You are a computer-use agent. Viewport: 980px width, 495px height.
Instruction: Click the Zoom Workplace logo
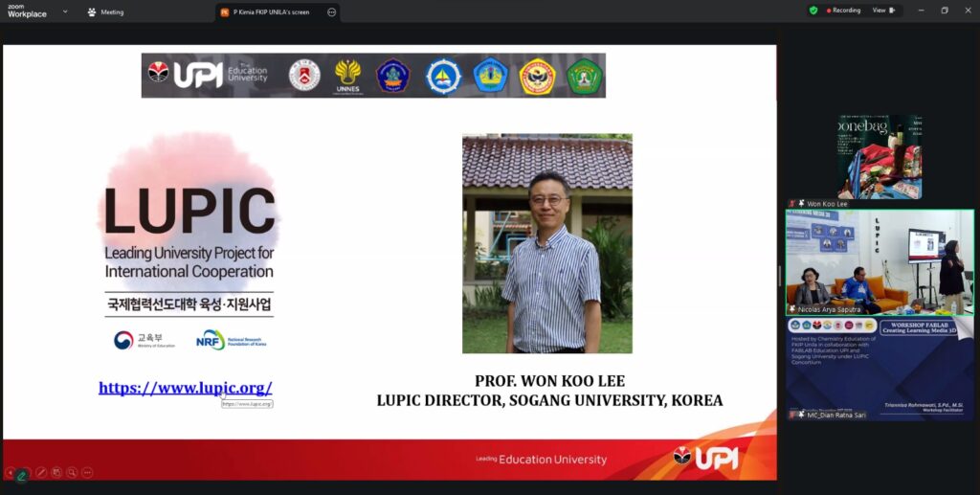(27, 11)
